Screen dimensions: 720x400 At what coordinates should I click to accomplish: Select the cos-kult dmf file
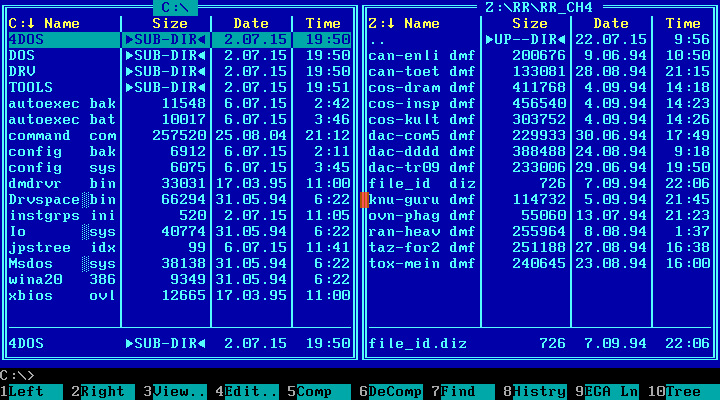pyautogui.click(x=540, y=120)
